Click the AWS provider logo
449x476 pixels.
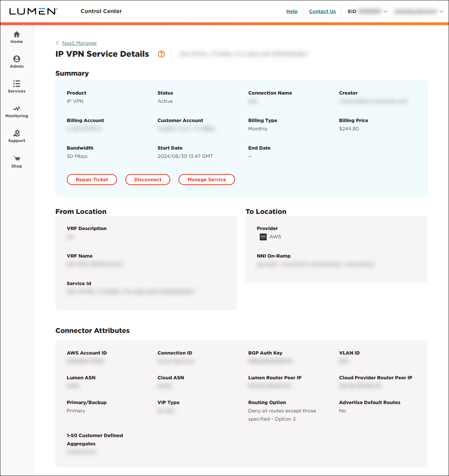263,237
